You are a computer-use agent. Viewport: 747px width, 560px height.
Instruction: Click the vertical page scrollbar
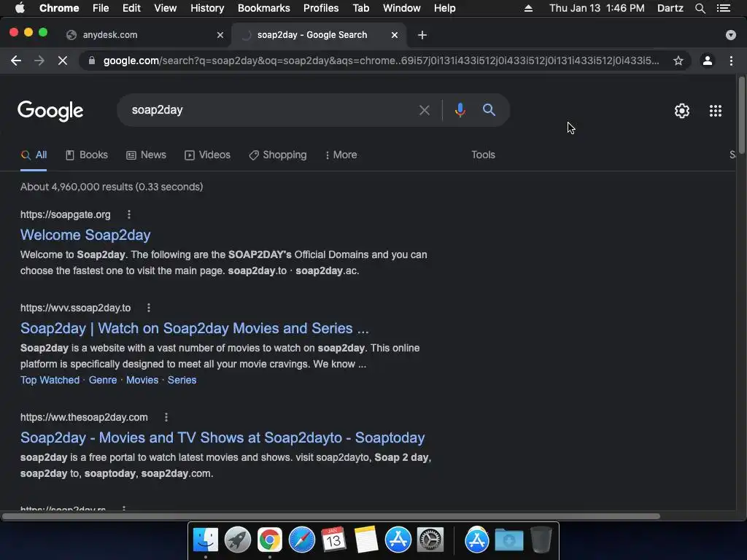pyautogui.click(x=741, y=114)
